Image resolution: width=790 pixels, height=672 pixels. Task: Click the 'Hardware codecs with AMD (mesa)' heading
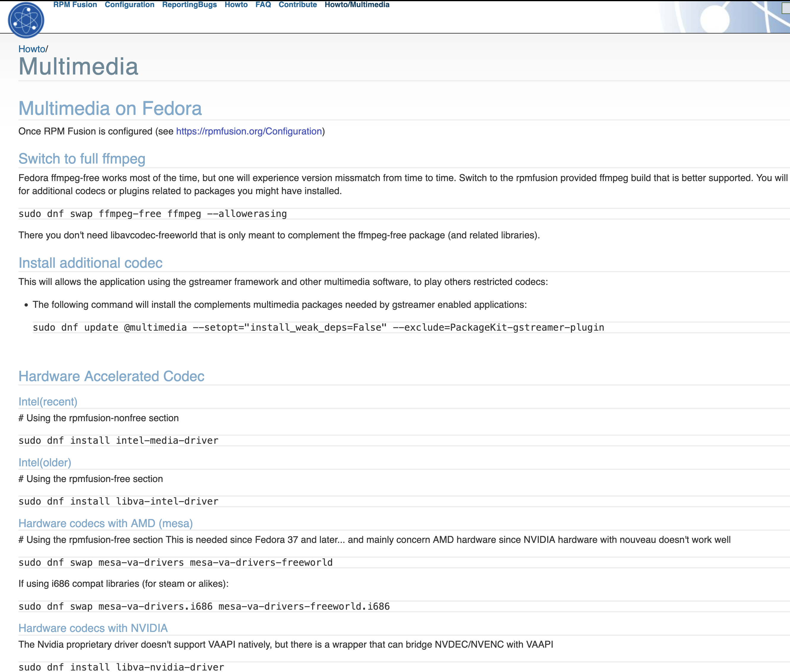[x=106, y=523]
